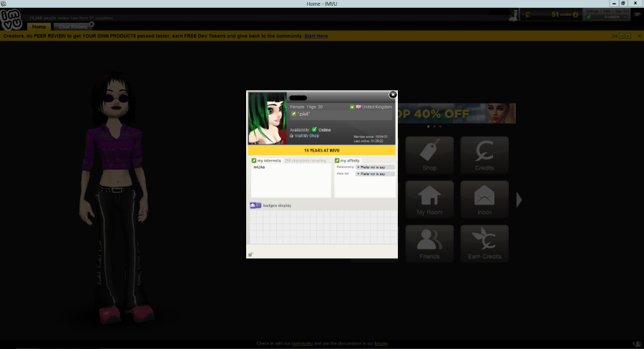This screenshot has width=644, height=349.
Task: Open the Friends tile
Action: click(429, 243)
